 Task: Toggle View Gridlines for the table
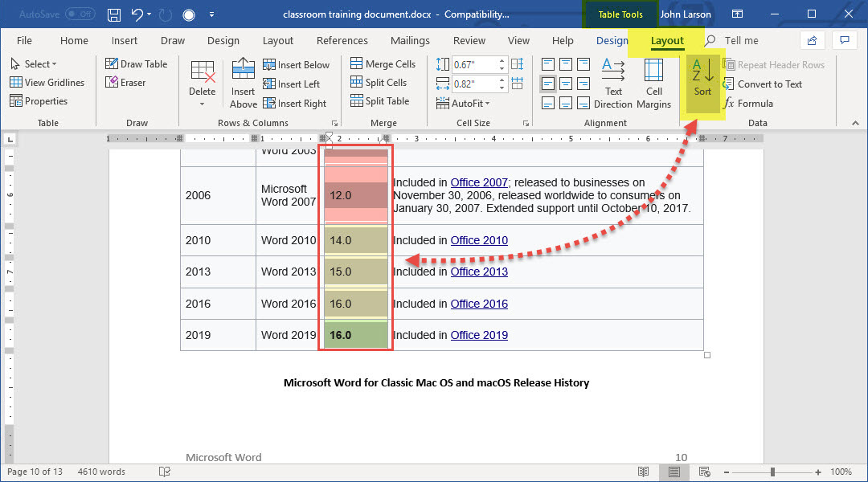tap(47, 83)
